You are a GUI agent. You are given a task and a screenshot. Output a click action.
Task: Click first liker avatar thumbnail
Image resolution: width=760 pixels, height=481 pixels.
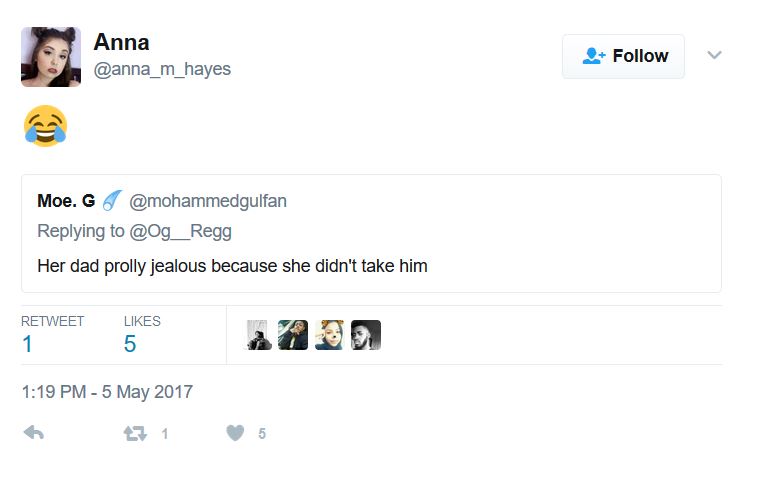click(x=258, y=334)
